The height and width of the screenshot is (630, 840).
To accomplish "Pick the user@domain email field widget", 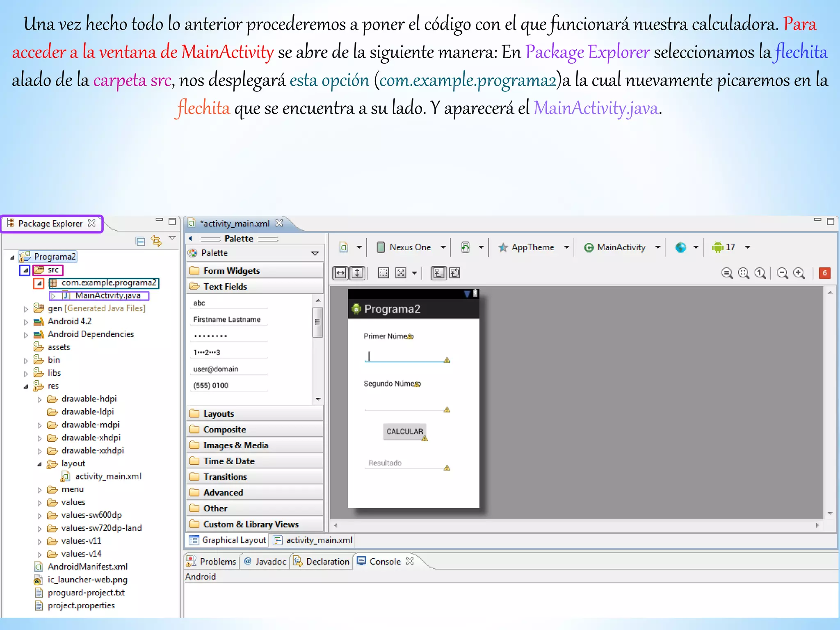I will click(x=229, y=369).
